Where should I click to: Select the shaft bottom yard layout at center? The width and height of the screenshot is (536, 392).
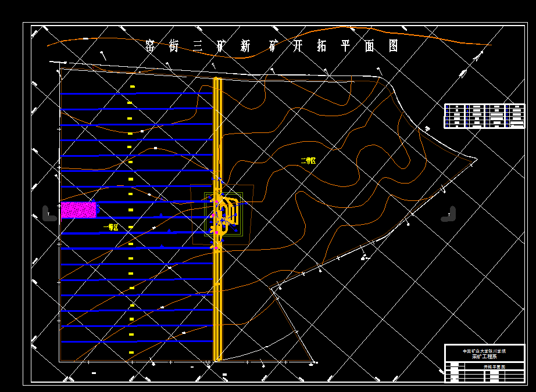[224, 215]
